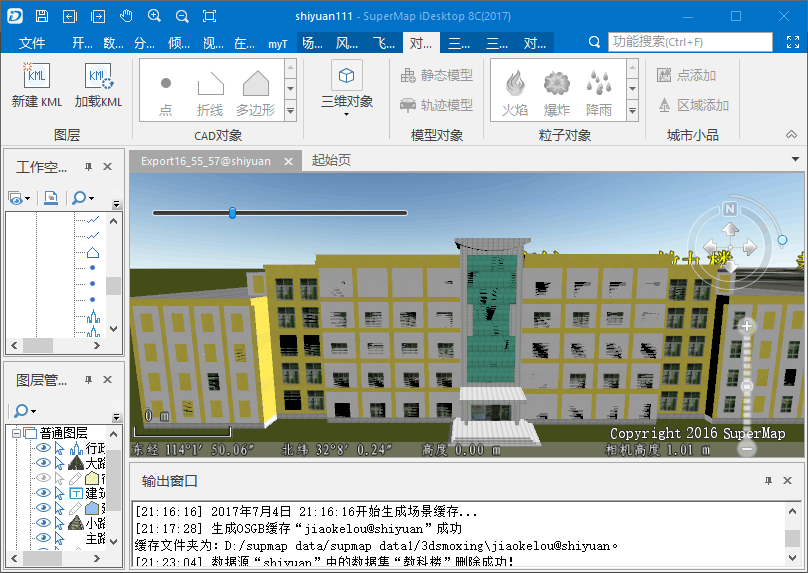The image size is (808, 573).
Task: Pin the workspace manager (工作空...) panel
Action: (x=89, y=166)
